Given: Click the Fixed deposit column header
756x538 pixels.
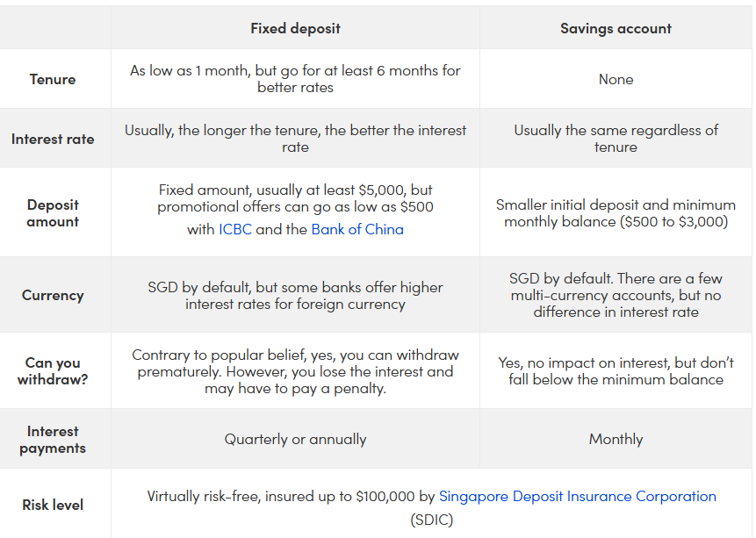Looking at the screenshot, I should point(295,28).
